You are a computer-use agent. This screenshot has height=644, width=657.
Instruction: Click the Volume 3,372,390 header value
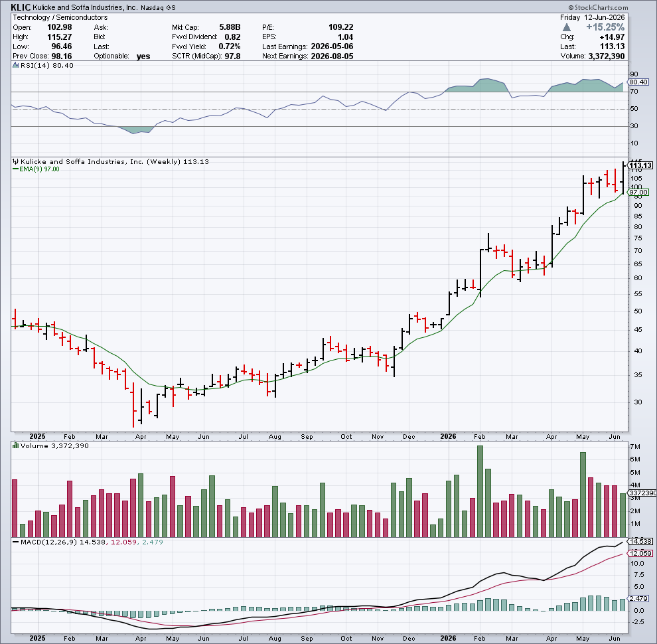[x=607, y=56]
